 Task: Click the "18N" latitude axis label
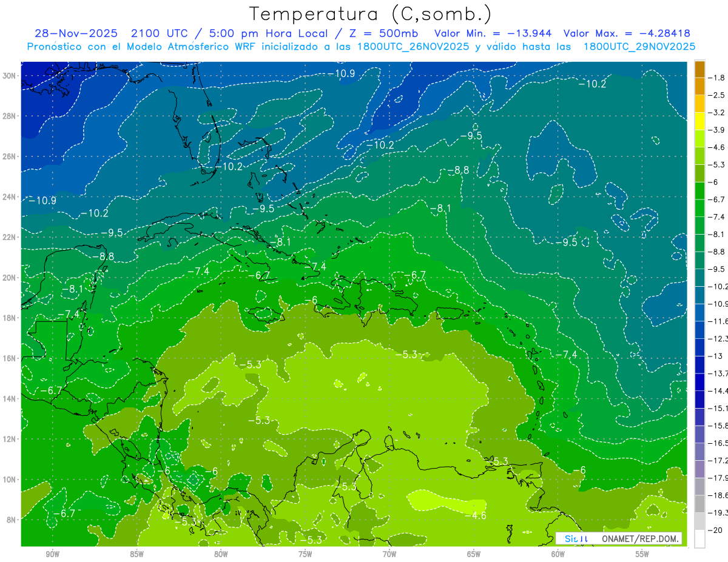pos(10,318)
